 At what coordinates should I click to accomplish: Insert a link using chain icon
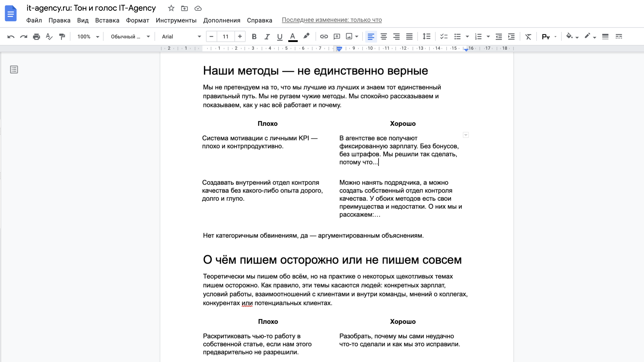click(324, 37)
